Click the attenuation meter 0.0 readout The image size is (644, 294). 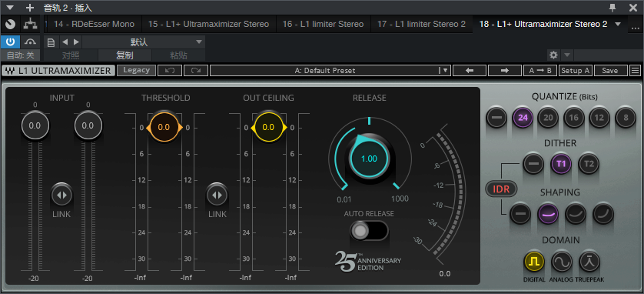[x=444, y=274]
